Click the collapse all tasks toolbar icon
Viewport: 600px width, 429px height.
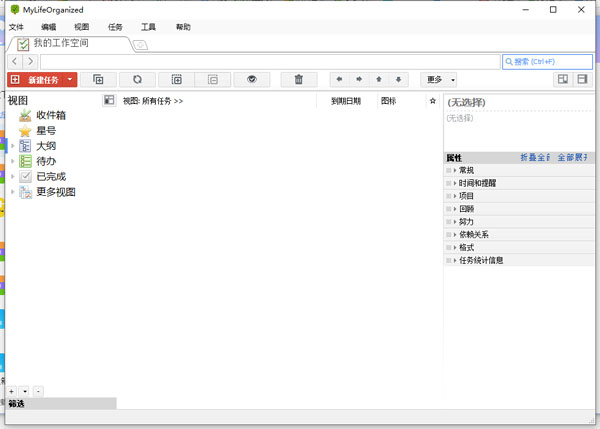click(213, 80)
